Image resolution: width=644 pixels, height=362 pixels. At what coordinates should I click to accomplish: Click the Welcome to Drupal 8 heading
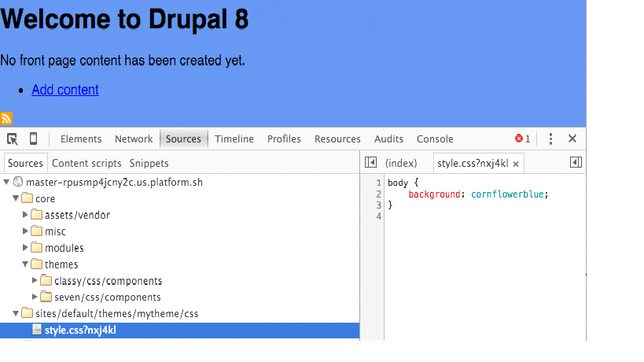point(124,20)
